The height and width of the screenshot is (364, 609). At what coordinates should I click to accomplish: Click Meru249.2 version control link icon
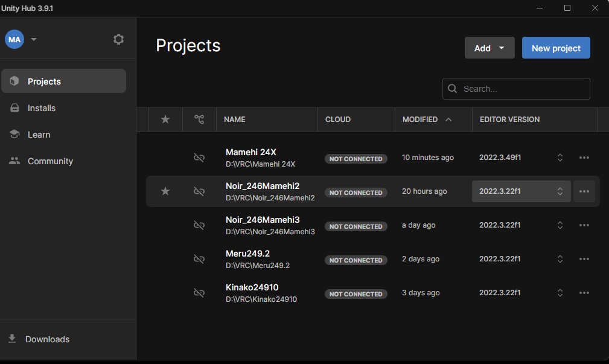click(x=199, y=259)
